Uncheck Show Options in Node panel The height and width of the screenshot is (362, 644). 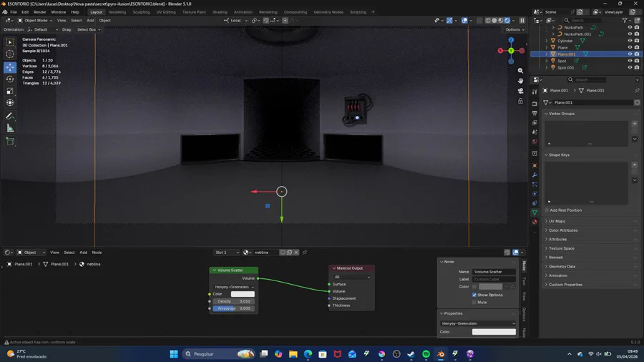point(474,295)
